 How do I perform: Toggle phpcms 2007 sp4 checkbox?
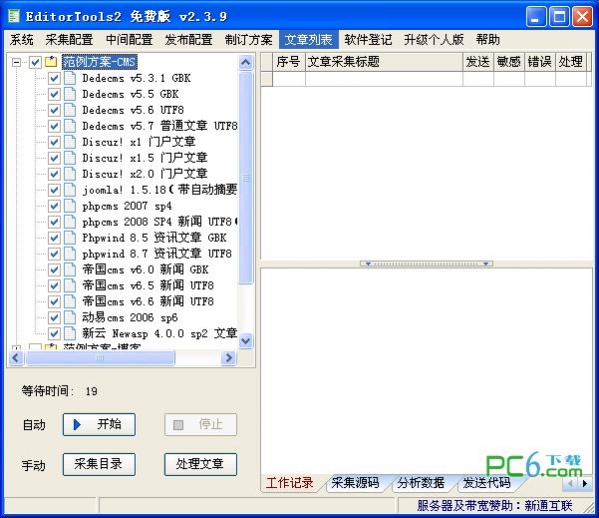coord(54,206)
